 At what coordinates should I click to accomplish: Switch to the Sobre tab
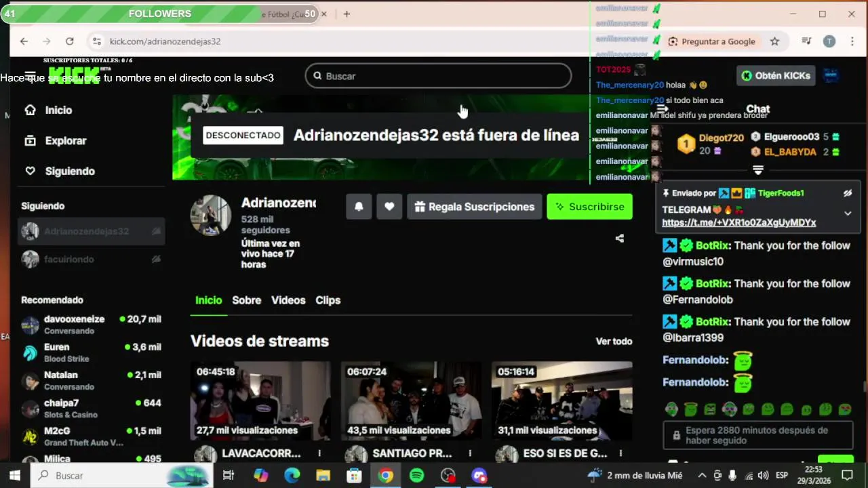click(246, 300)
